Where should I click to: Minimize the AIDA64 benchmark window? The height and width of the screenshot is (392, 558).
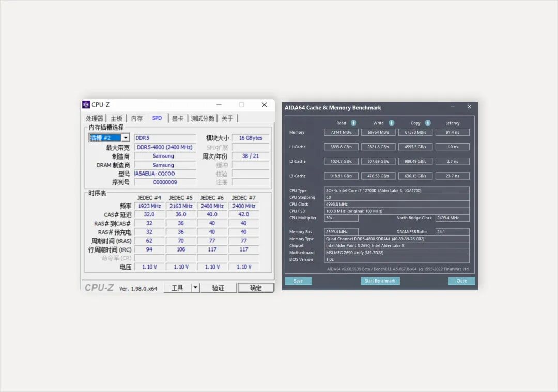click(x=453, y=107)
